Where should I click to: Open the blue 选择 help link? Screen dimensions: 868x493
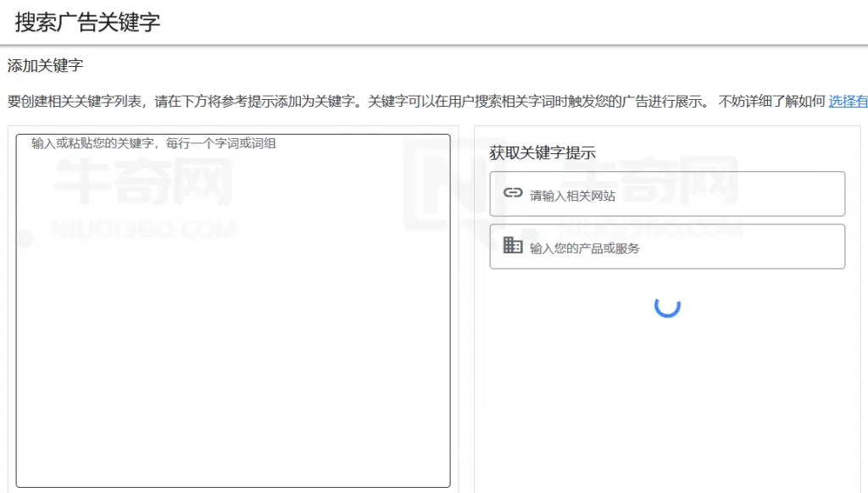(848, 102)
